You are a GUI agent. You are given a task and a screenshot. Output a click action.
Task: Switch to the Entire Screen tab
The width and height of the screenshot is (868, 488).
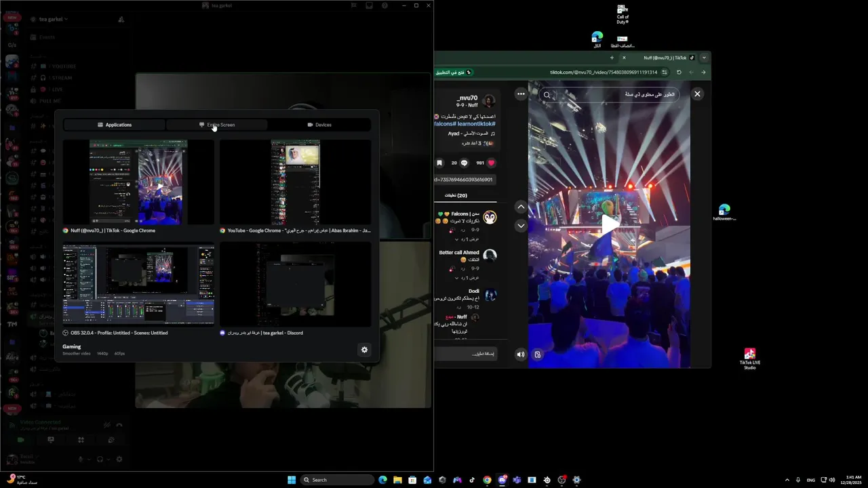pyautogui.click(x=217, y=125)
